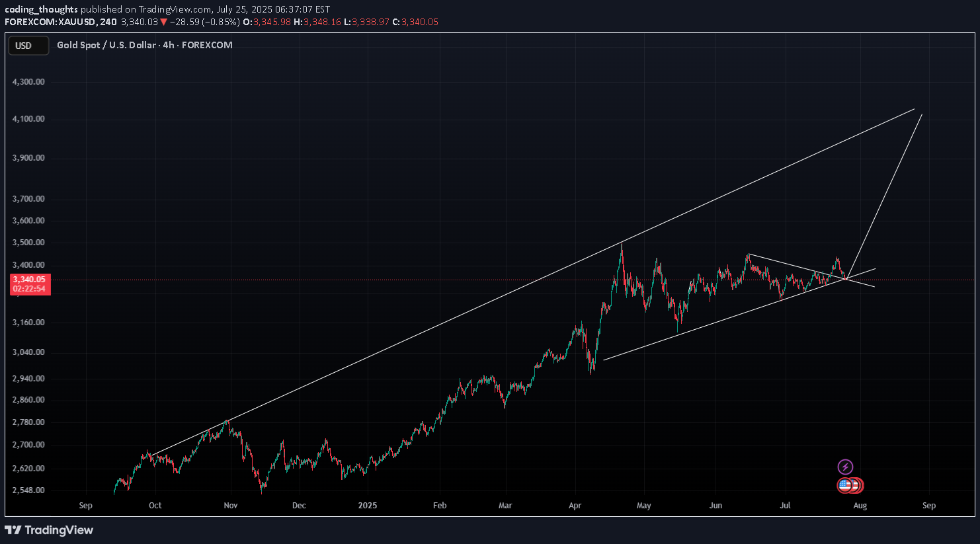The width and height of the screenshot is (980, 544).
Task: Click the 3,500.00 price axis label
Action: tap(29, 243)
